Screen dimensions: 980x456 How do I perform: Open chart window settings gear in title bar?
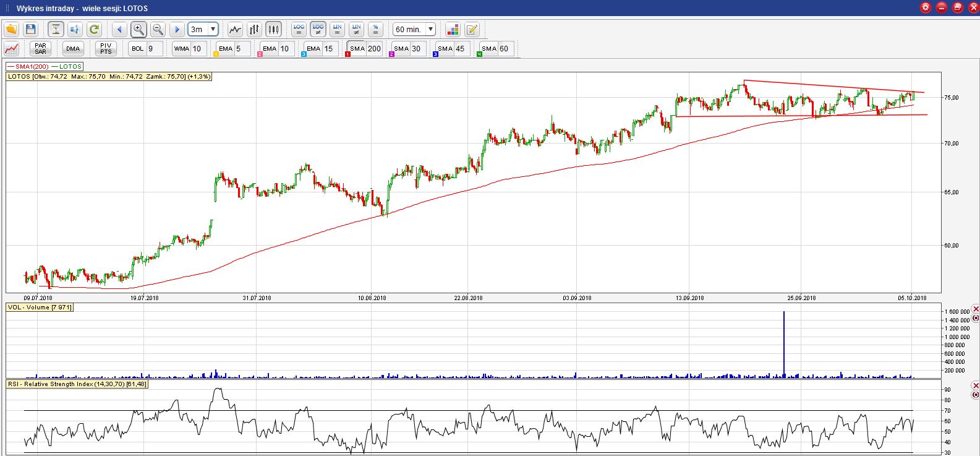[x=926, y=7]
